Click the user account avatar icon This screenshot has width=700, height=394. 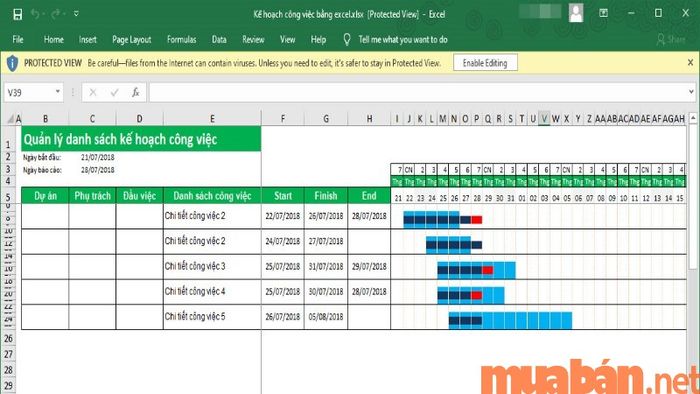point(576,13)
